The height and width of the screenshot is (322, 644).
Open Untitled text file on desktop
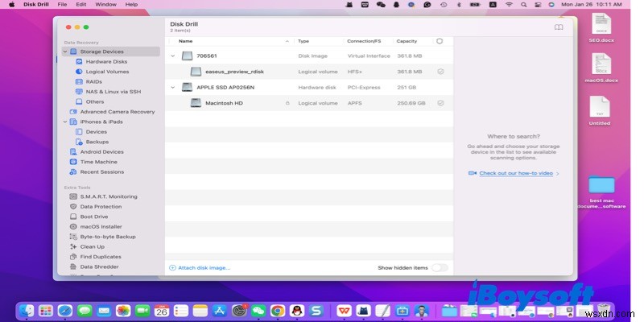click(600, 111)
